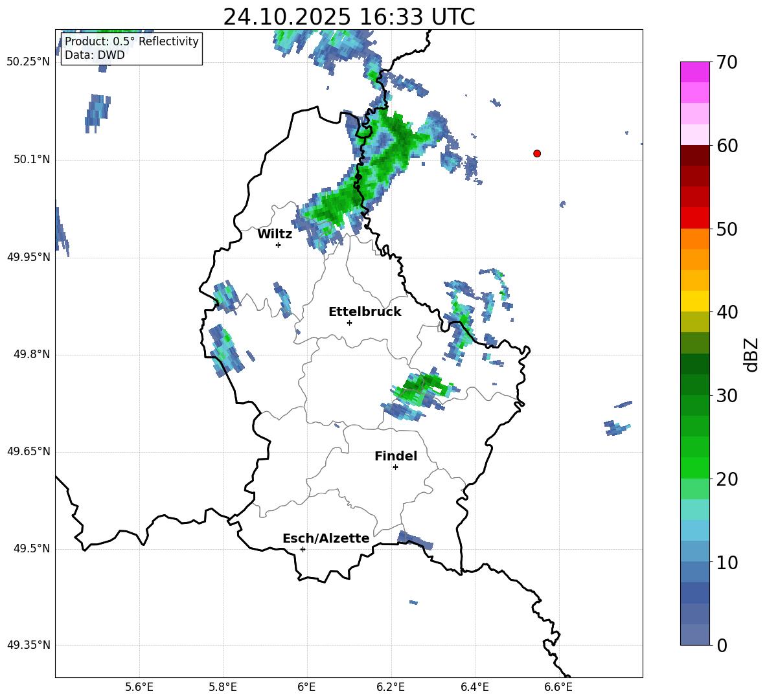Click the colorbar 40 tick label
The image size is (767, 700).
(727, 312)
